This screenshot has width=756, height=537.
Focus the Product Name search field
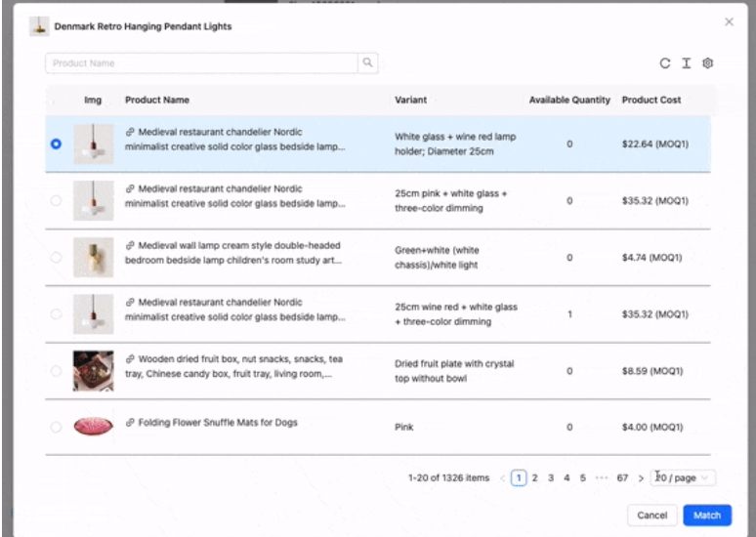pos(201,63)
